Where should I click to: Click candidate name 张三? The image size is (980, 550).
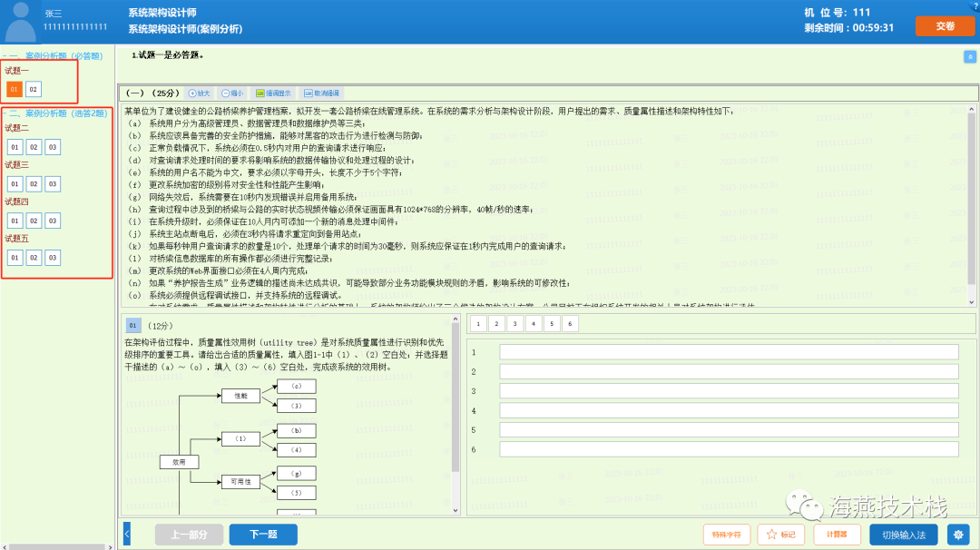(x=54, y=13)
